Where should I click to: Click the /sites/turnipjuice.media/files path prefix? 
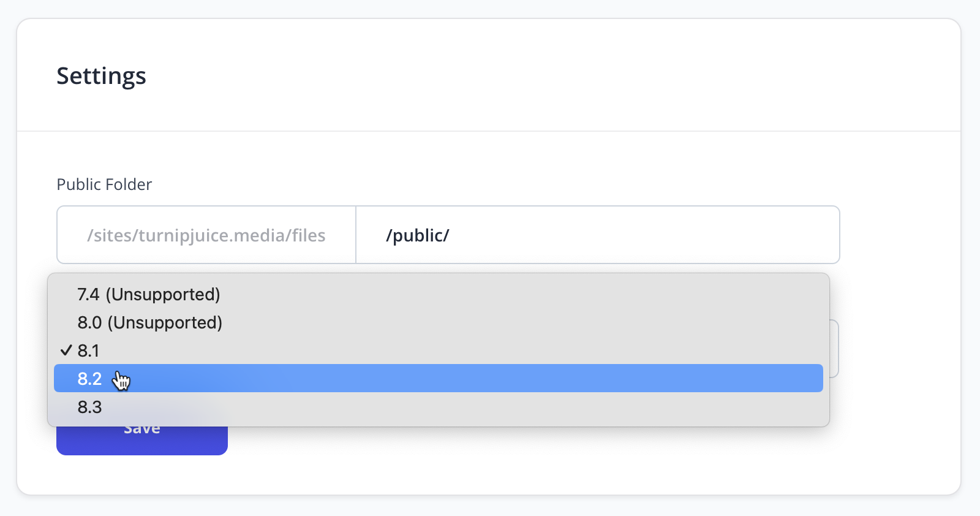click(206, 235)
